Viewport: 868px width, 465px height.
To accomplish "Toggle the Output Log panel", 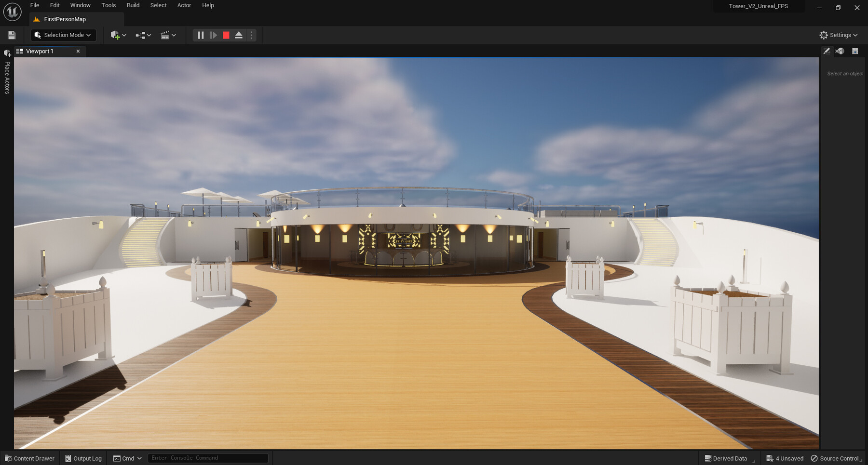I will (83, 458).
